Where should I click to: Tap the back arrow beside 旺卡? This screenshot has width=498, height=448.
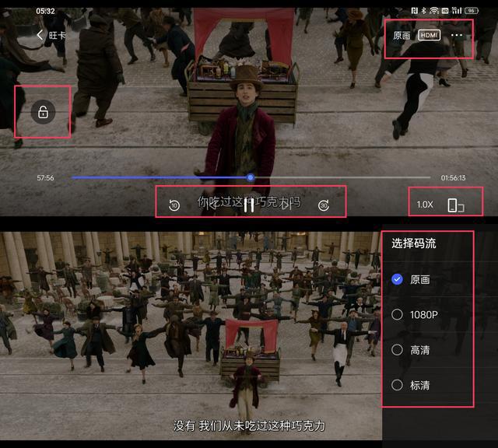40,35
